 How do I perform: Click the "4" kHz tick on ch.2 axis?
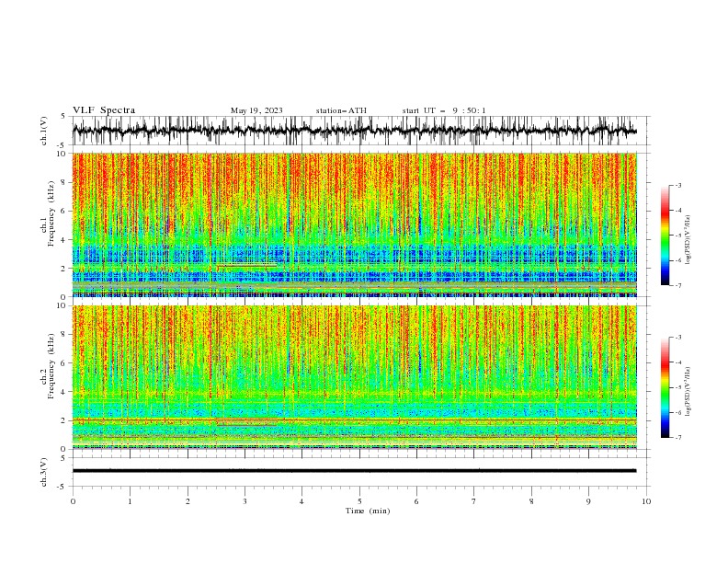[64, 392]
